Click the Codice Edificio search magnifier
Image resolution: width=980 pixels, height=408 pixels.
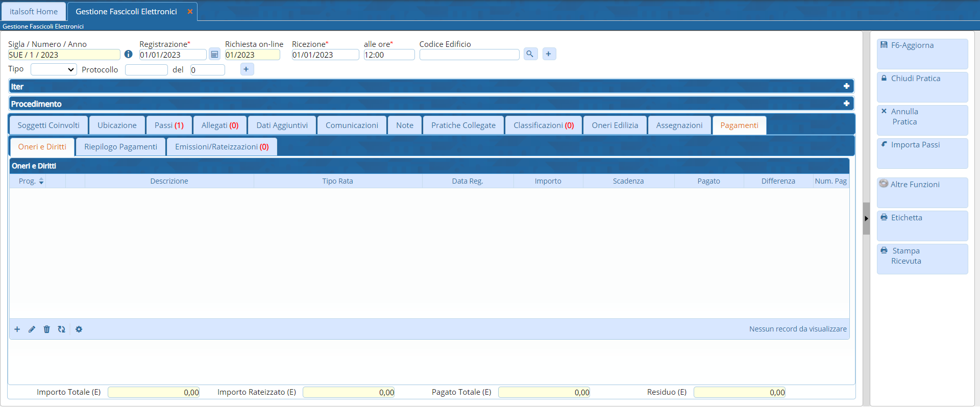tap(530, 54)
